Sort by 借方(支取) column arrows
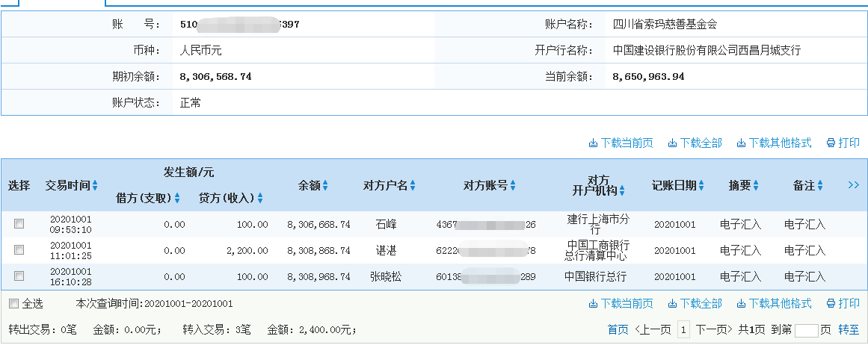 coord(177,198)
